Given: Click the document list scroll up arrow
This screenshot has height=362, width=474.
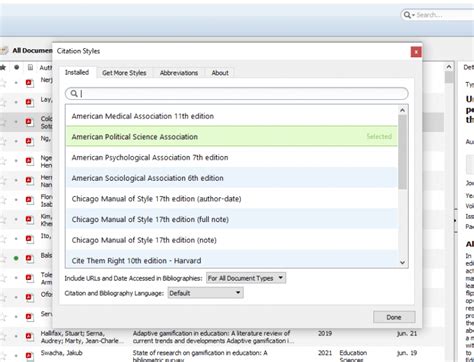Looking at the screenshot, I should (449, 67).
